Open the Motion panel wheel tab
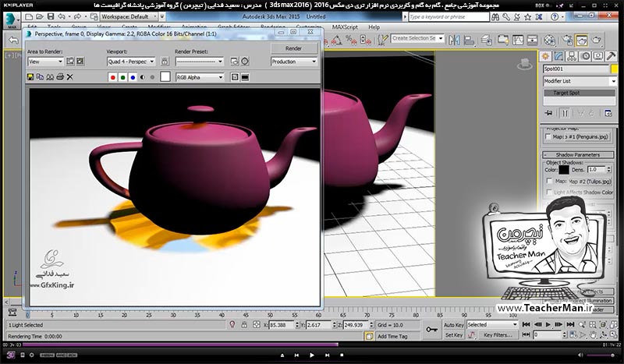The image size is (624, 364). click(x=585, y=56)
